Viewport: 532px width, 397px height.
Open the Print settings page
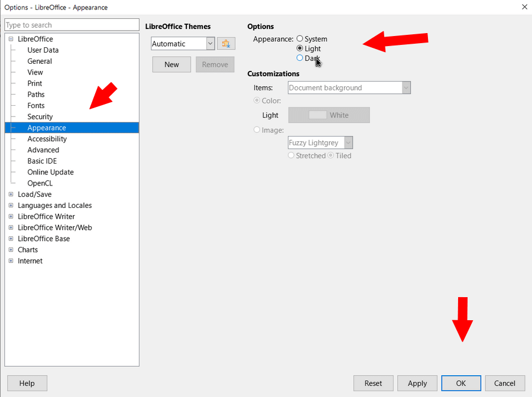coord(35,83)
